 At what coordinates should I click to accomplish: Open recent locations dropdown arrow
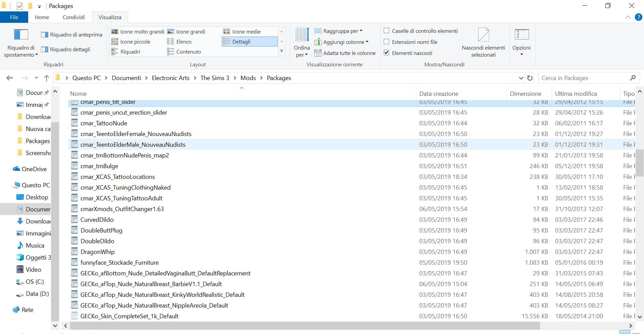click(x=36, y=78)
